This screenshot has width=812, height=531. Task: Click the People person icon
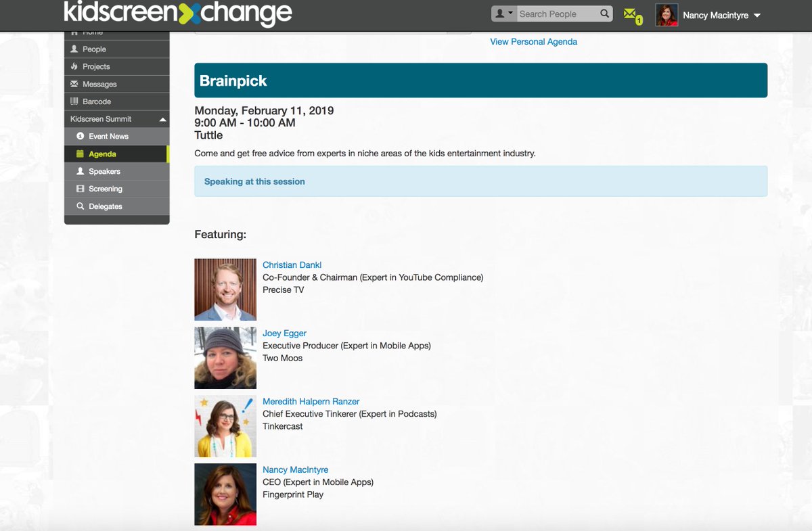74,49
